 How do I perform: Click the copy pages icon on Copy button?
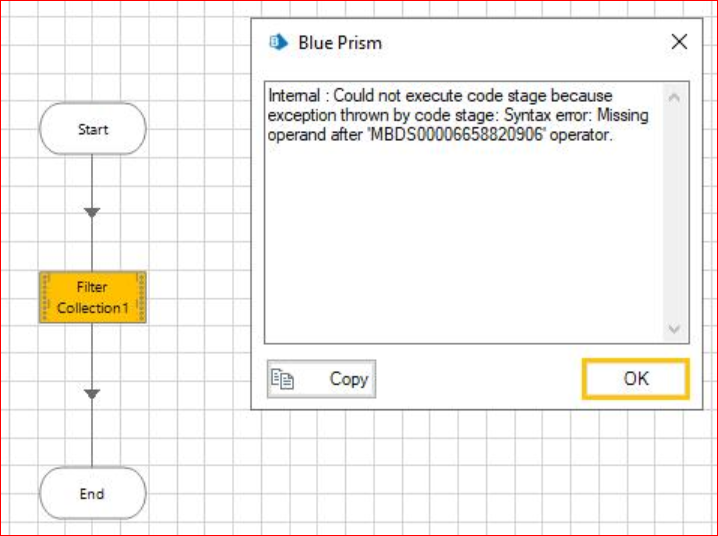(x=282, y=379)
